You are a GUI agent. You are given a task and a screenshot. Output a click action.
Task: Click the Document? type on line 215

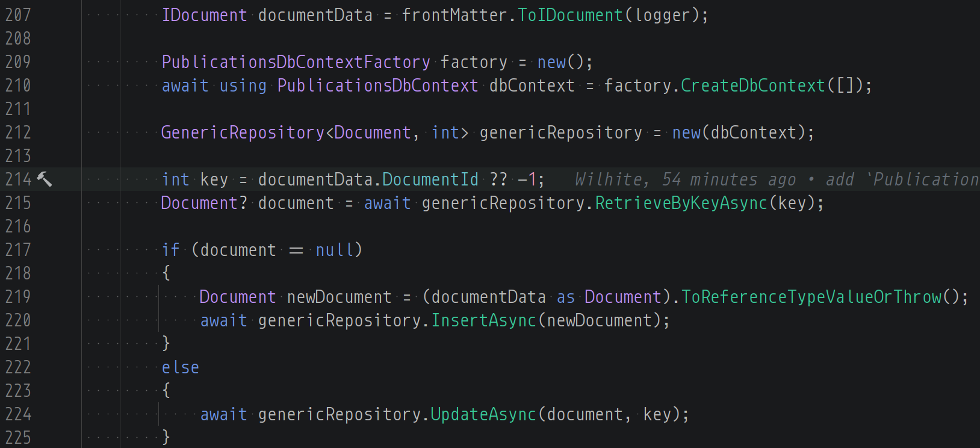[x=204, y=203]
